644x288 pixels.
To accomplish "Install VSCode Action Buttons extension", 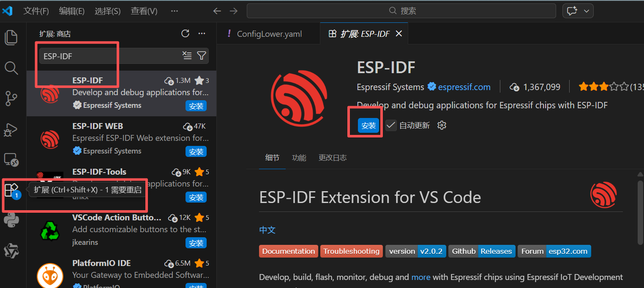I will tap(196, 243).
